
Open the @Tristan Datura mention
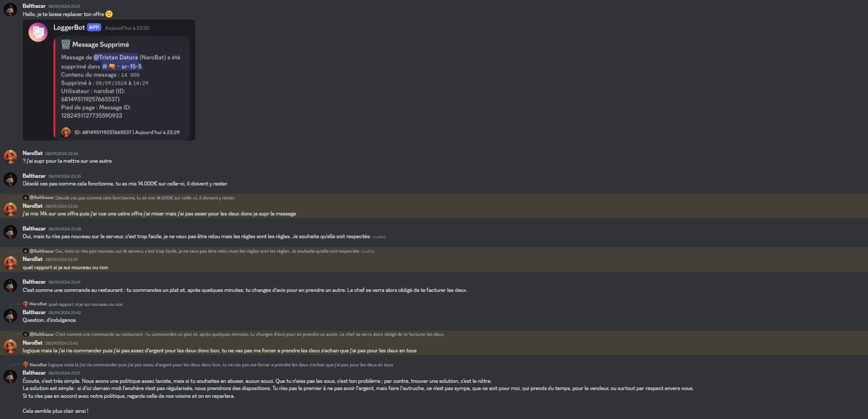click(x=116, y=57)
